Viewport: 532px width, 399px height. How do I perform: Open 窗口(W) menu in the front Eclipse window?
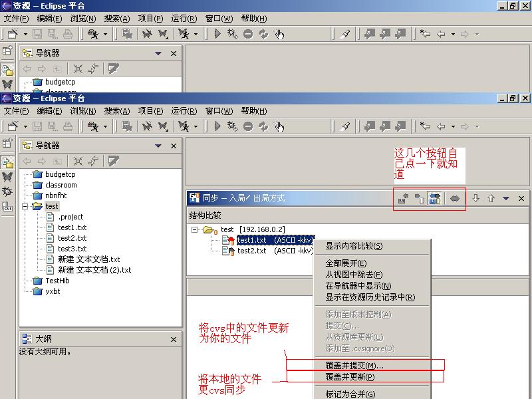click(x=219, y=111)
